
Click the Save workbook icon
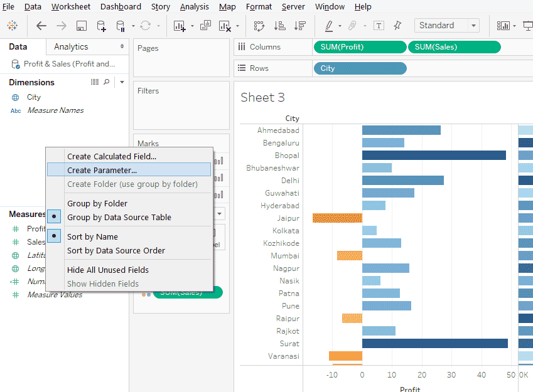[x=82, y=25]
